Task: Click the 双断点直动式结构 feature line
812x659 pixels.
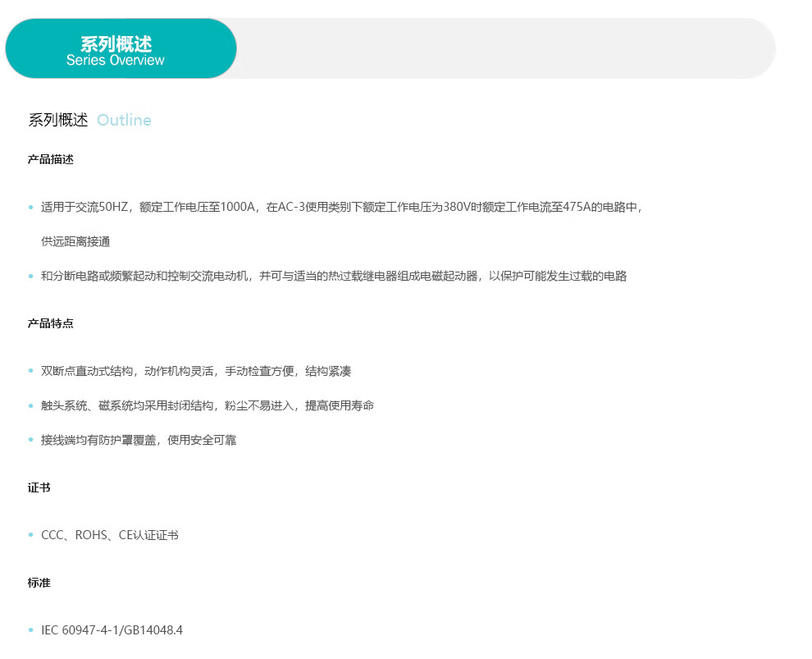Action: click(x=196, y=372)
